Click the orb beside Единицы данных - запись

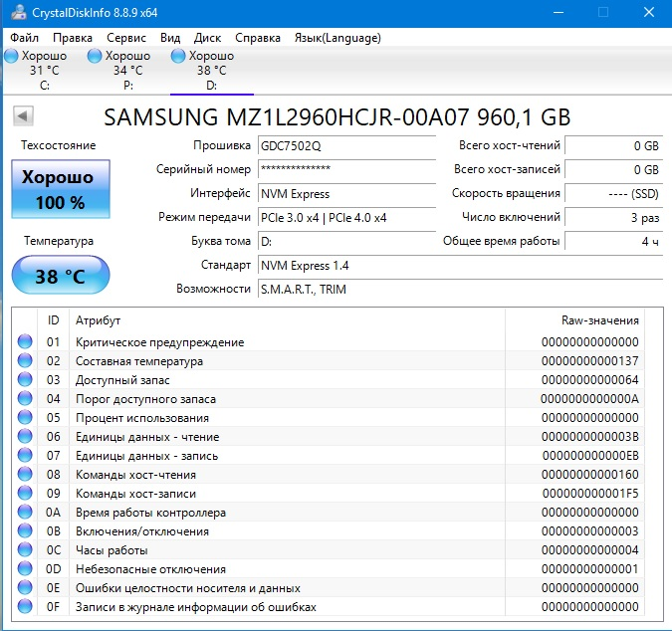click(x=25, y=455)
